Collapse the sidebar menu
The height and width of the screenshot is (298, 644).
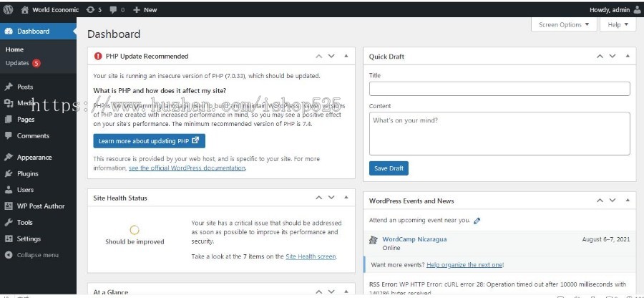32,255
